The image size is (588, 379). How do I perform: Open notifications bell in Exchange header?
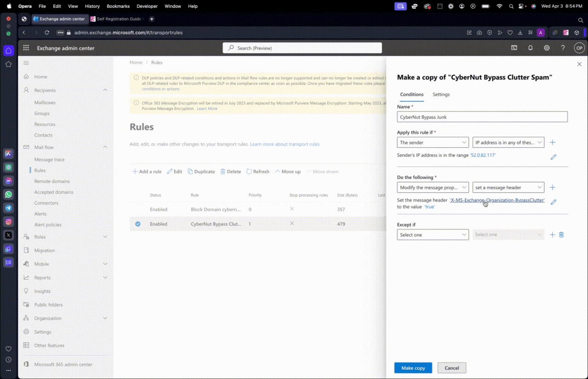[x=530, y=48]
